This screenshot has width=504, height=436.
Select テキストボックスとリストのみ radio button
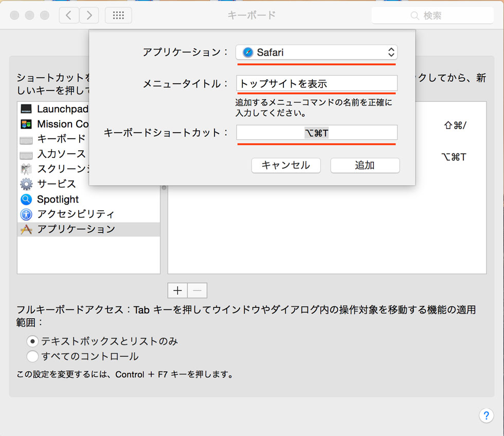(x=32, y=341)
